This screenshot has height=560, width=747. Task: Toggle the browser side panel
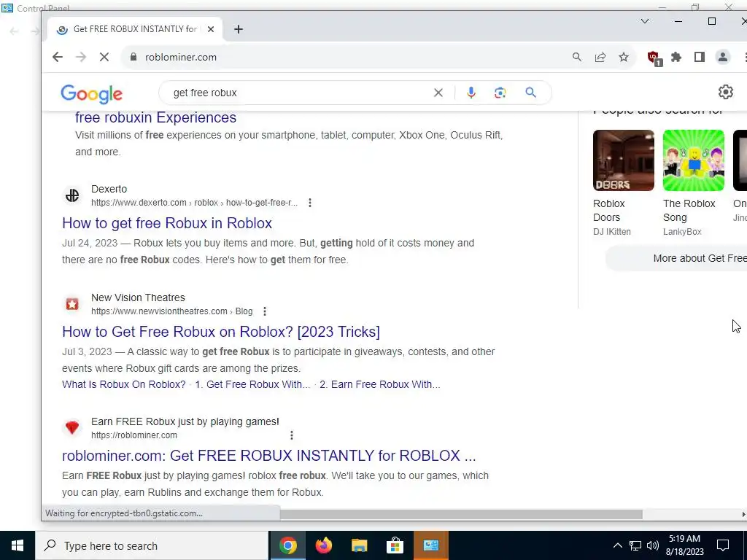[x=700, y=57]
